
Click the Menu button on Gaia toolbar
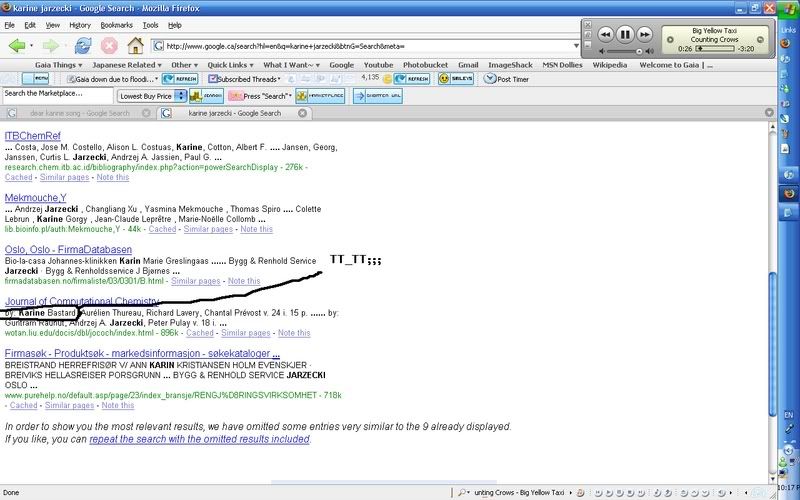[x=35, y=79]
